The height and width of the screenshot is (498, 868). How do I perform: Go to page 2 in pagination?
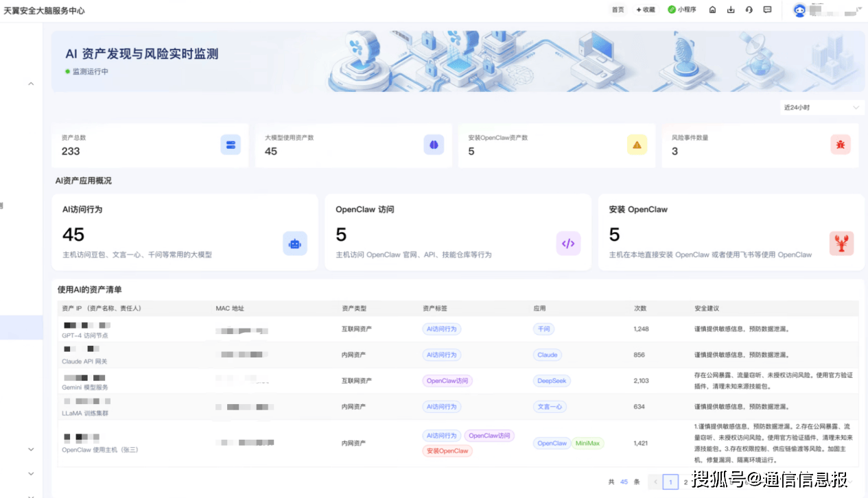pos(685,482)
